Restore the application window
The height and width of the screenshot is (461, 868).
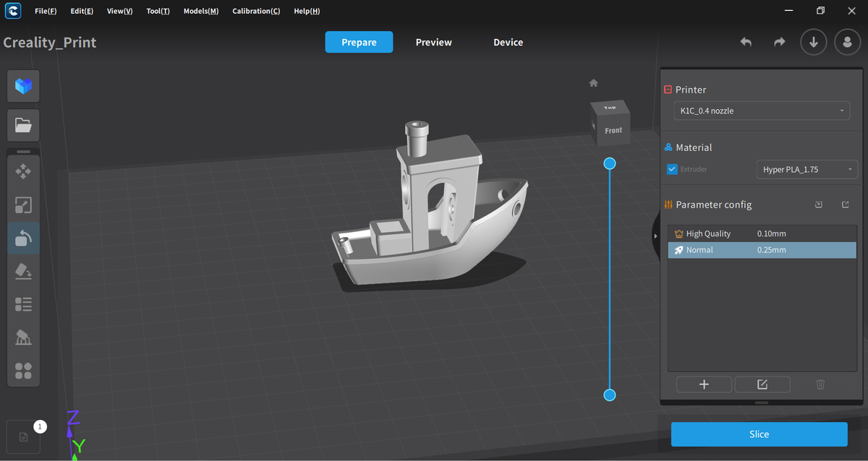click(820, 11)
